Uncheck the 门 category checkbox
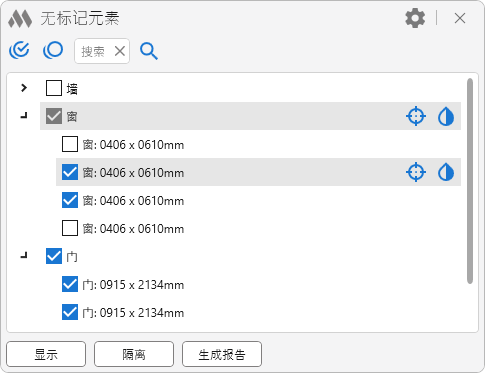 (54, 256)
